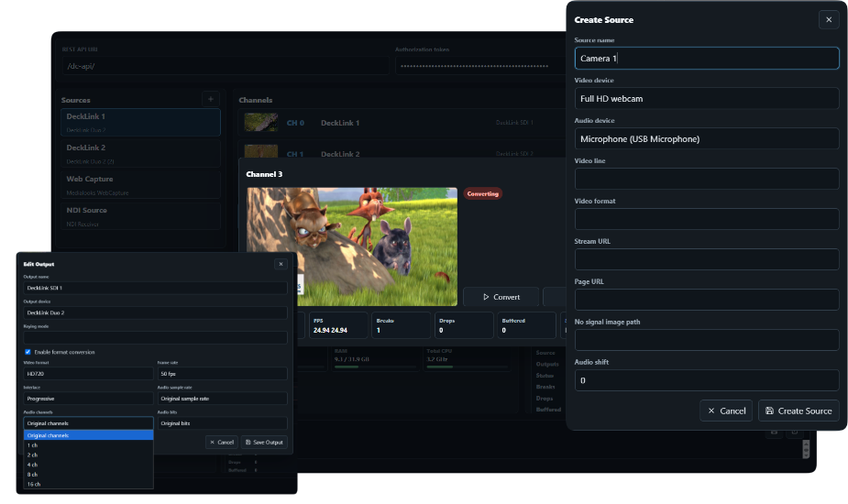Cancel the Create Source dialog

pos(726,411)
